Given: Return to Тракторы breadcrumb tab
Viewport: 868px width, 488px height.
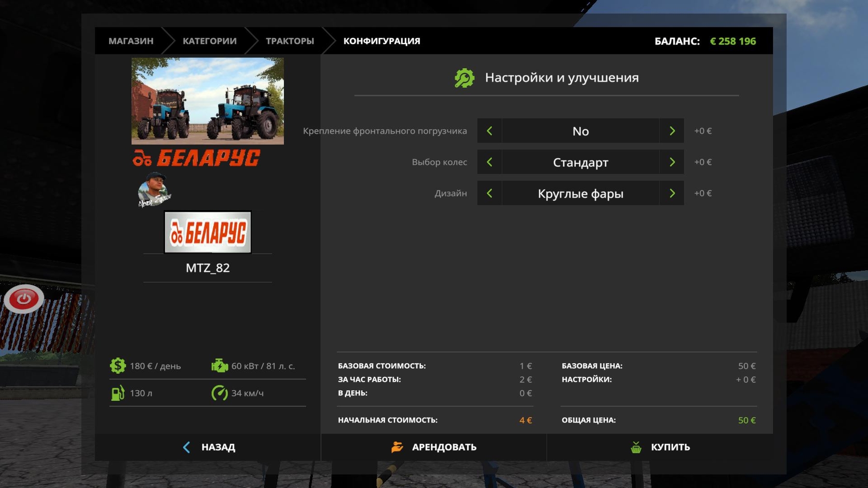Looking at the screenshot, I should [x=289, y=41].
